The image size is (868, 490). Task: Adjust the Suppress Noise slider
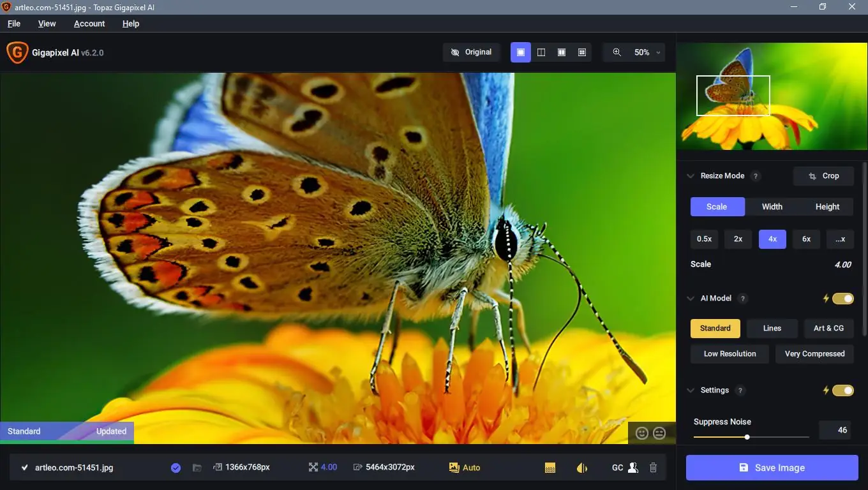[x=747, y=437]
